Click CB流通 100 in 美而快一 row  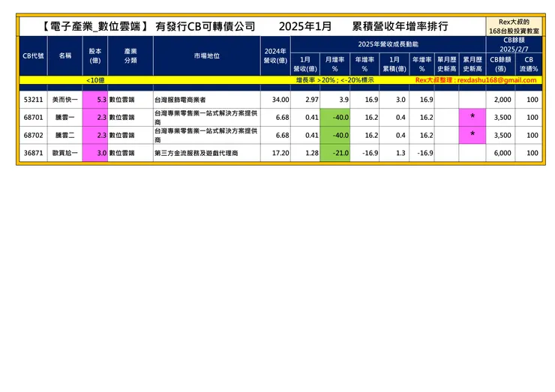tap(532, 100)
